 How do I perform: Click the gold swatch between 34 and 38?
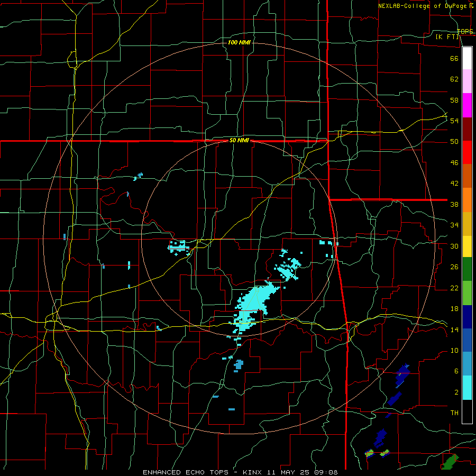[x=467, y=224]
